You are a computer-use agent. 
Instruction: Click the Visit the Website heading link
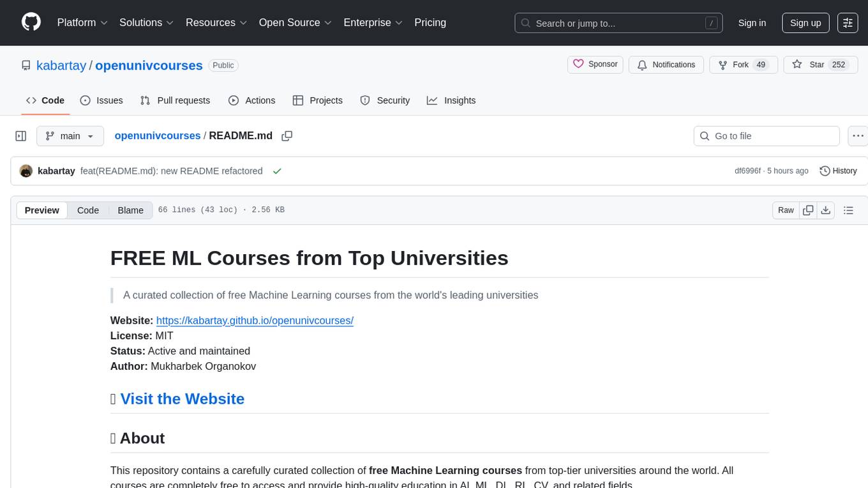[x=182, y=399]
